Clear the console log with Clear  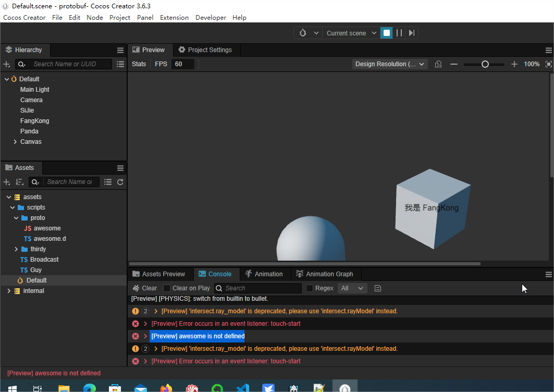click(144, 288)
